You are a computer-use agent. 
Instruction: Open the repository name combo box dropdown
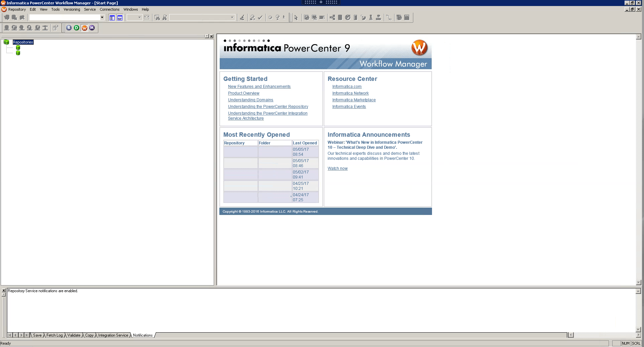tap(102, 17)
